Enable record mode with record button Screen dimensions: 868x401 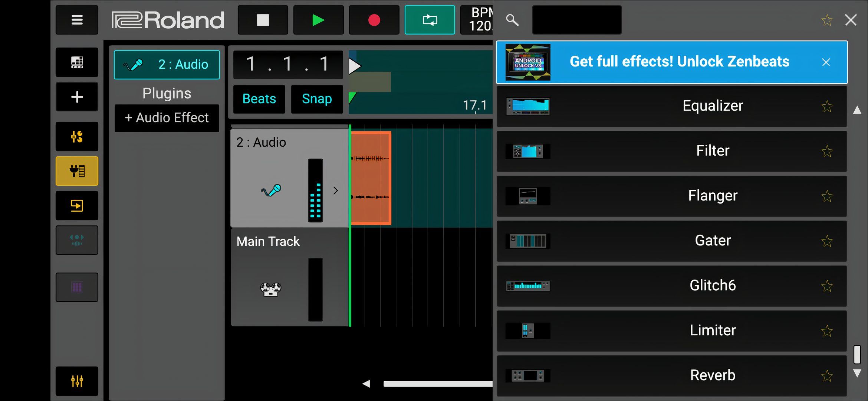(x=374, y=20)
